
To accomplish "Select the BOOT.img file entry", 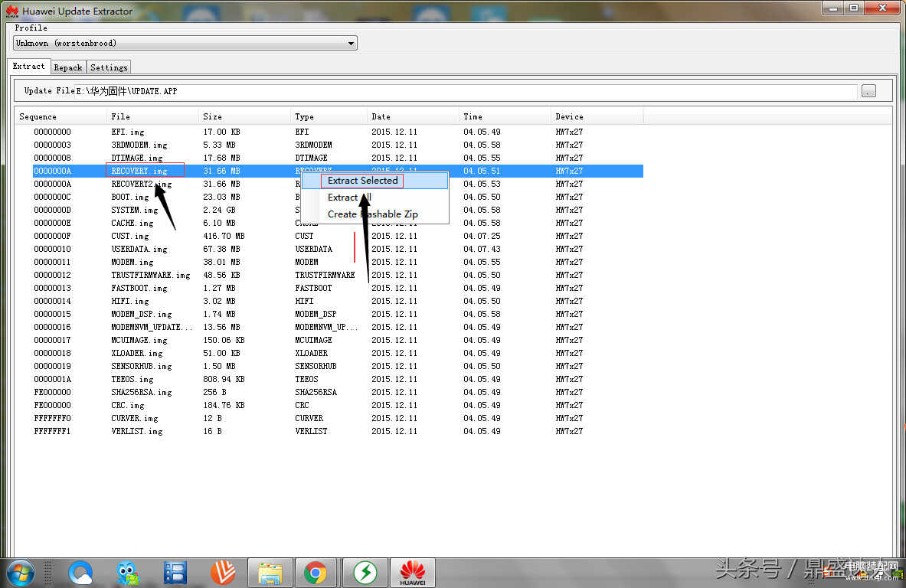I will click(130, 197).
